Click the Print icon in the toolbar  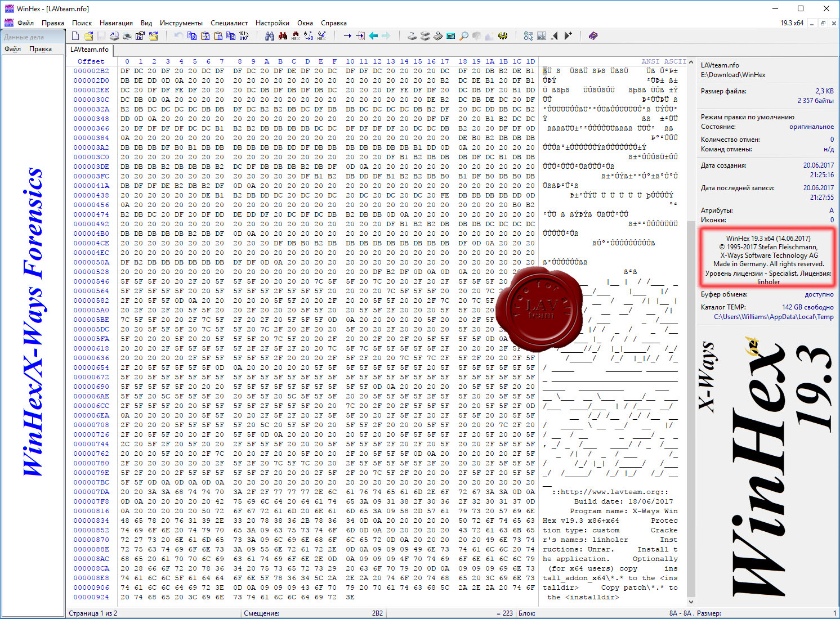pyautogui.click(x=127, y=36)
